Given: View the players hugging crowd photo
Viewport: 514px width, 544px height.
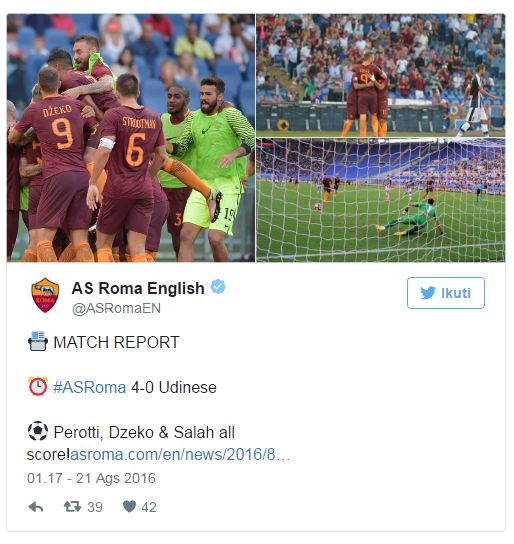Looking at the screenshot, I should click(380, 75).
